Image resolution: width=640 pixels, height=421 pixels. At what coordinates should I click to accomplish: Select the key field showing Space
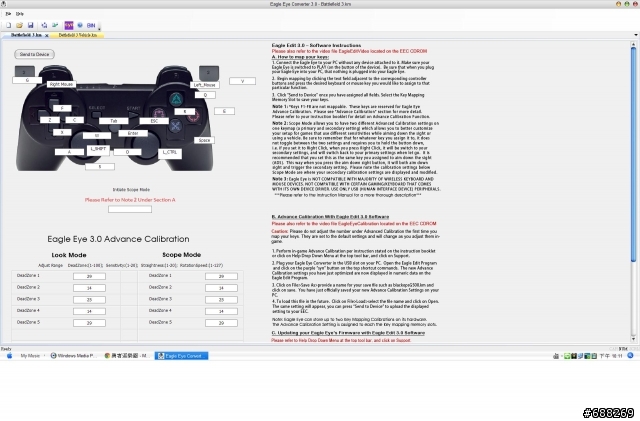(204, 140)
